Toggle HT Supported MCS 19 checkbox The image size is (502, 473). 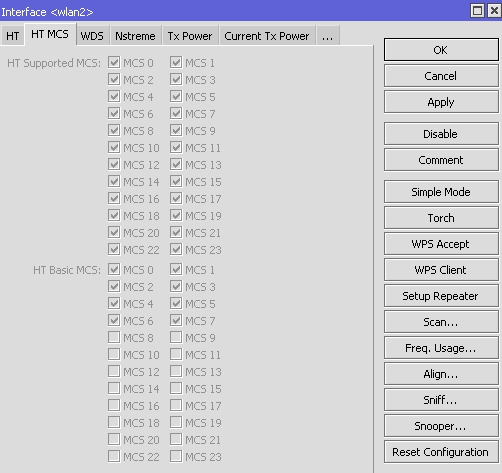(x=176, y=215)
